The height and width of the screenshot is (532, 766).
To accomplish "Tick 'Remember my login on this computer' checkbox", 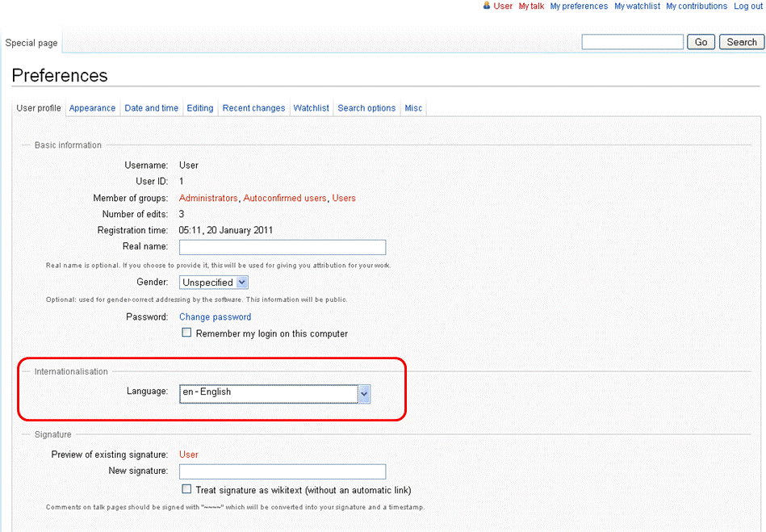I will (x=186, y=333).
